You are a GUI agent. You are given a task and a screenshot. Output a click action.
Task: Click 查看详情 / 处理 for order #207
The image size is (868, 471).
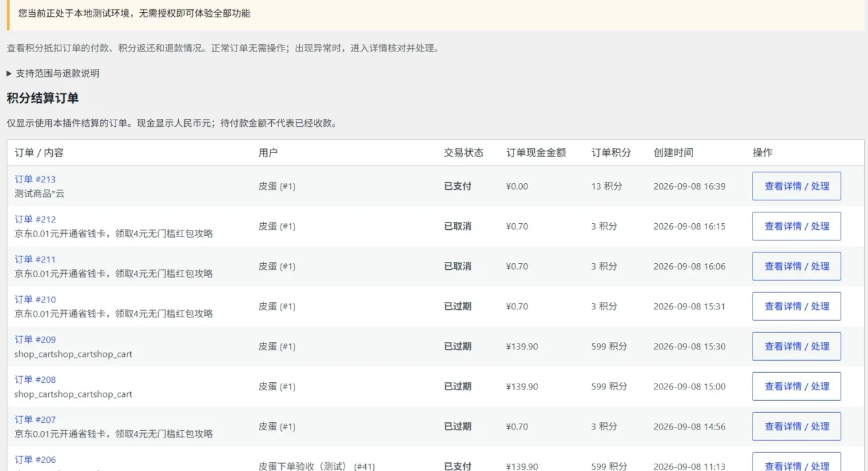[797, 427]
